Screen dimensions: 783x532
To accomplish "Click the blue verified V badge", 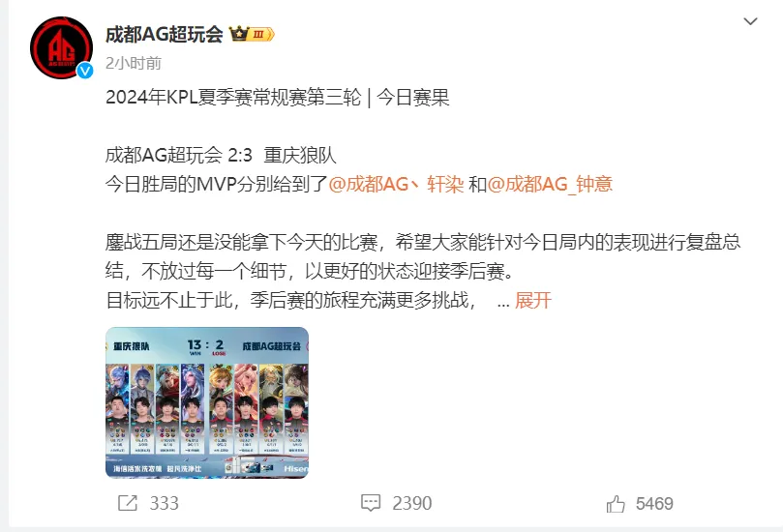I will [x=85, y=71].
